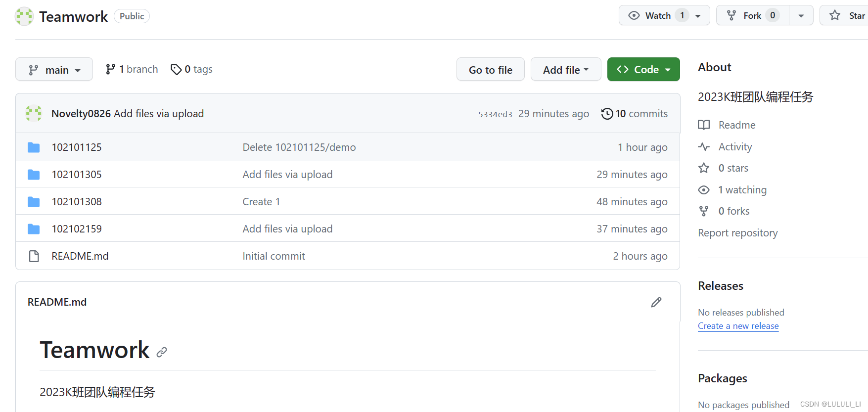
Task: Click the folder icon for 102101305
Action: (34, 175)
